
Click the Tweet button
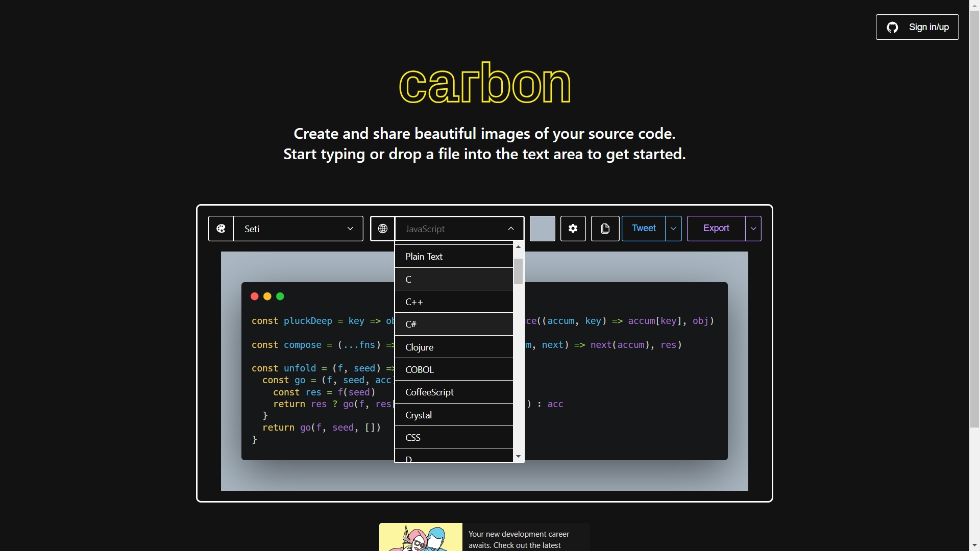tap(644, 229)
